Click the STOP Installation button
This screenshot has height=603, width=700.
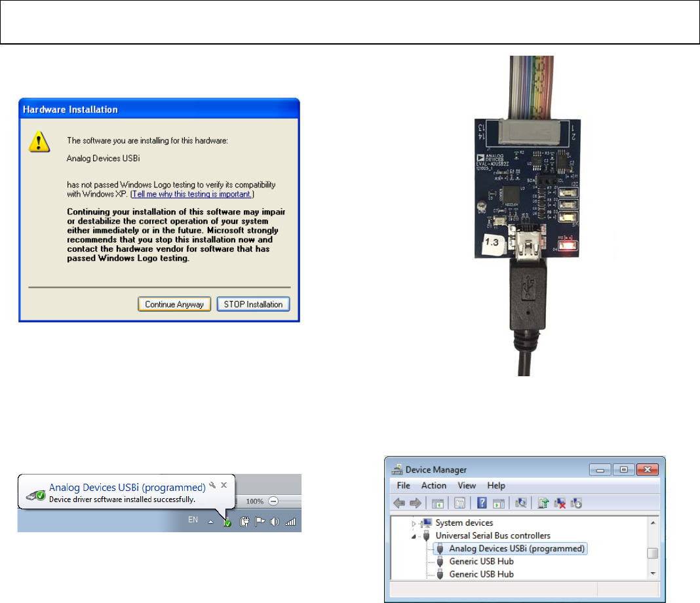(253, 303)
